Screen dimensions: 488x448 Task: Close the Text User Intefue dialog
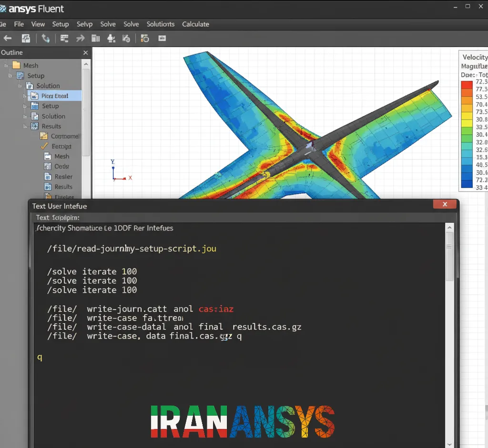[445, 204]
